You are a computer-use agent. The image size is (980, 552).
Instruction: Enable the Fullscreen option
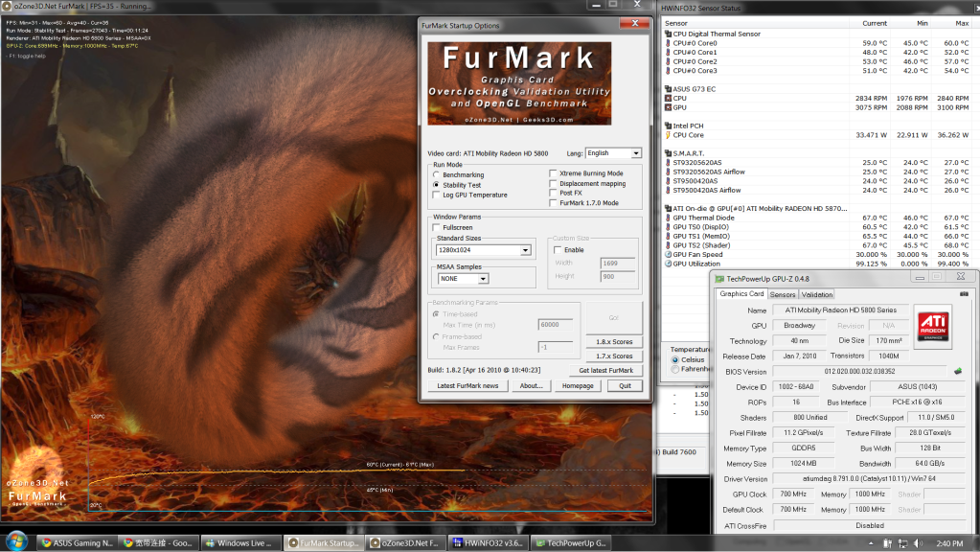(437, 227)
